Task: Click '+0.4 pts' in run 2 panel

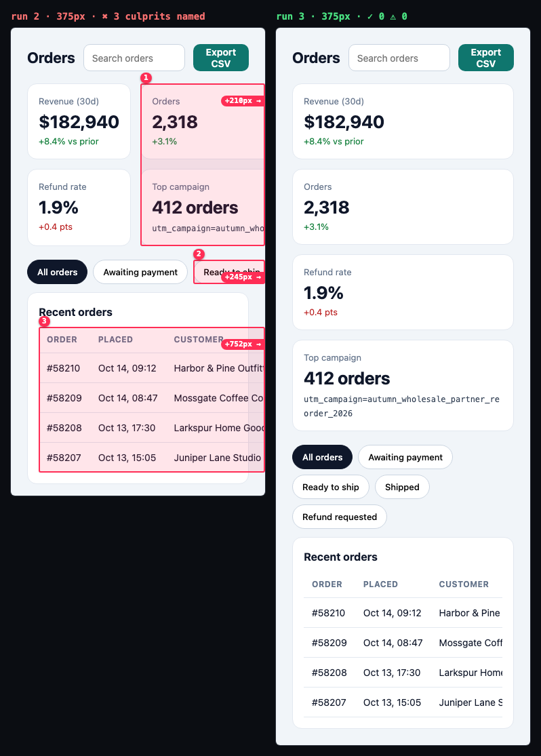Action: point(56,226)
